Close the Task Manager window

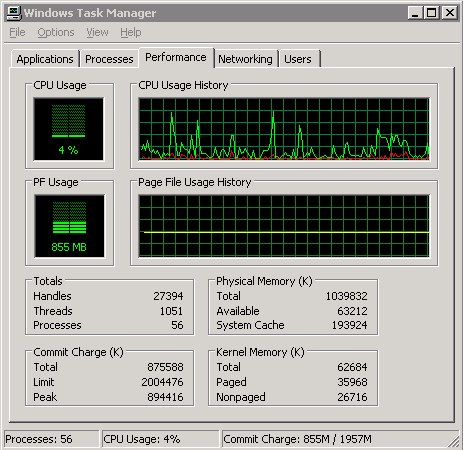coord(450,13)
